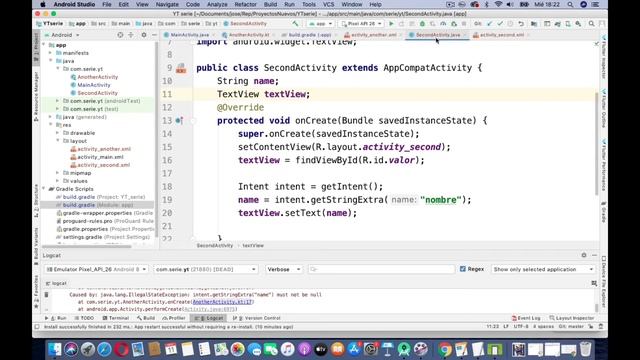
Task: Click the VCS update project arrow icon
Action: click(x=490, y=24)
